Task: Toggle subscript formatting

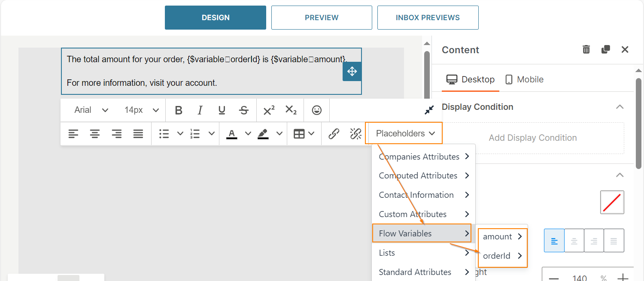Action: [291, 110]
